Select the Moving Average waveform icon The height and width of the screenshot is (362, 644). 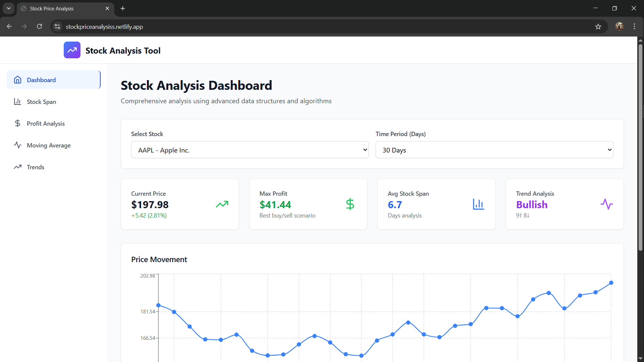coord(17,145)
